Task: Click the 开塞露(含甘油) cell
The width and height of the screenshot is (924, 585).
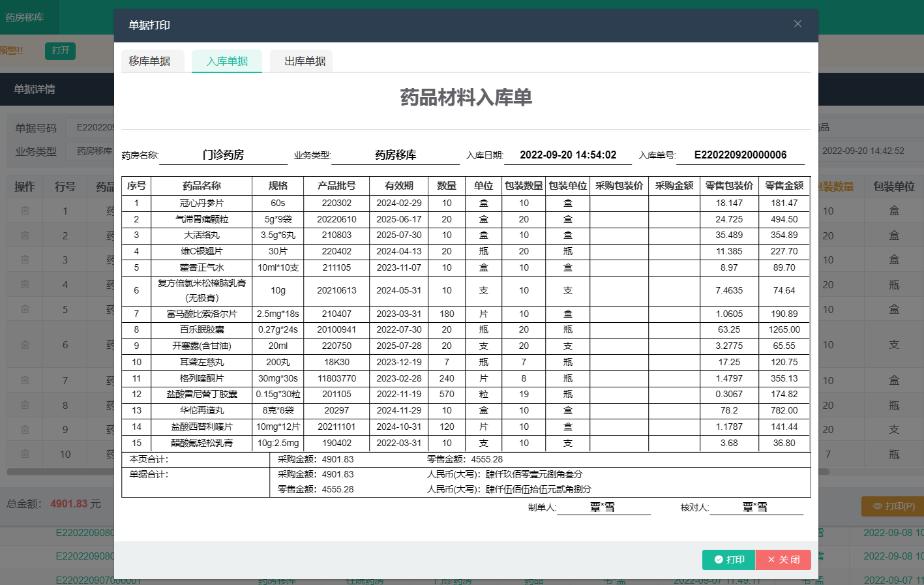Action: (x=201, y=346)
